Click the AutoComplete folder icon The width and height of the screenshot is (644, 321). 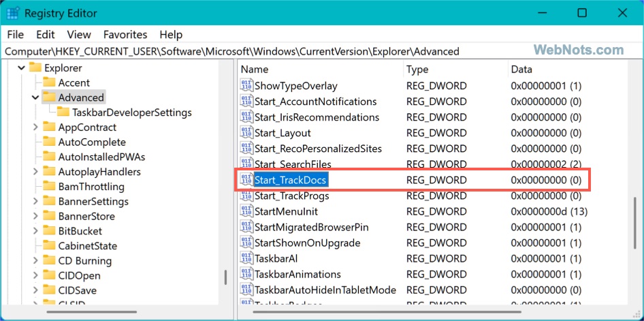(49, 142)
